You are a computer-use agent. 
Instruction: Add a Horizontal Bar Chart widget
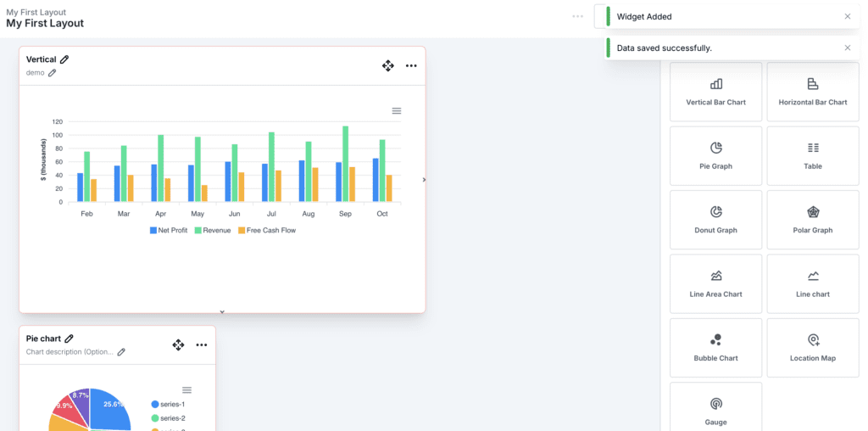point(812,92)
